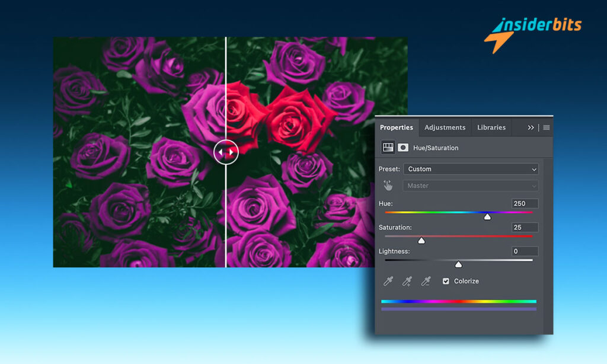Click the layer mask icon beside Hue/Saturation
This screenshot has width=607, height=364.
click(x=404, y=148)
